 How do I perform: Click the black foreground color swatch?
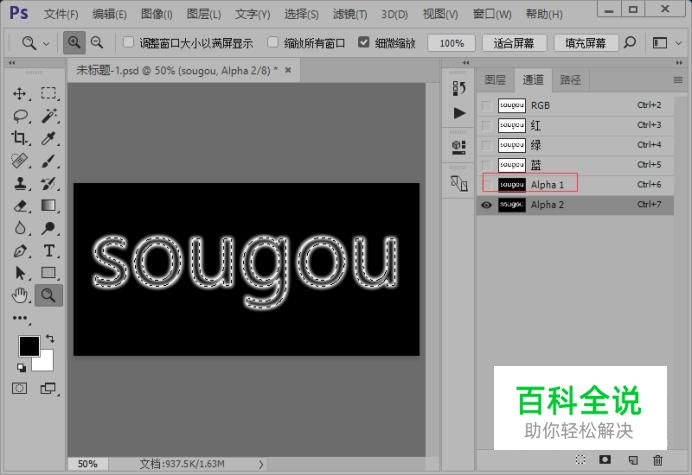click(x=29, y=346)
